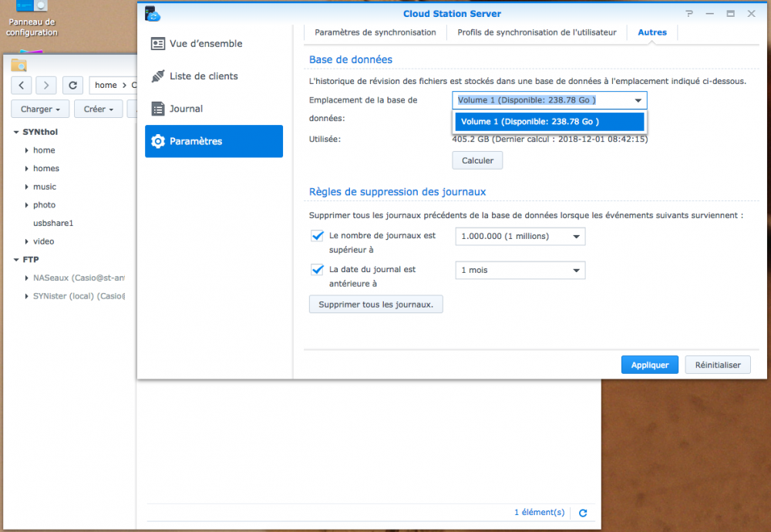The height and width of the screenshot is (532, 771).
Task: Open the Charger dropdown in File Station
Action: [40, 109]
